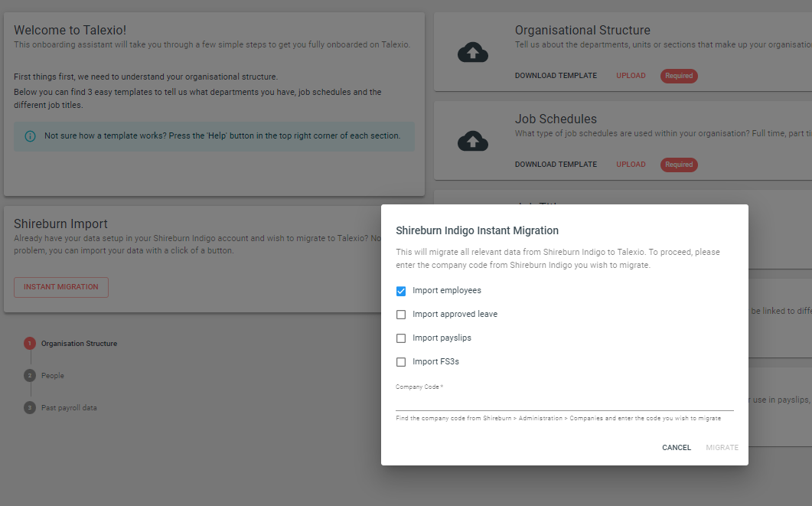Click the Shireburn Indigo Instant Migration title
The height and width of the screenshot is (506, 812).
click(477, 231)
